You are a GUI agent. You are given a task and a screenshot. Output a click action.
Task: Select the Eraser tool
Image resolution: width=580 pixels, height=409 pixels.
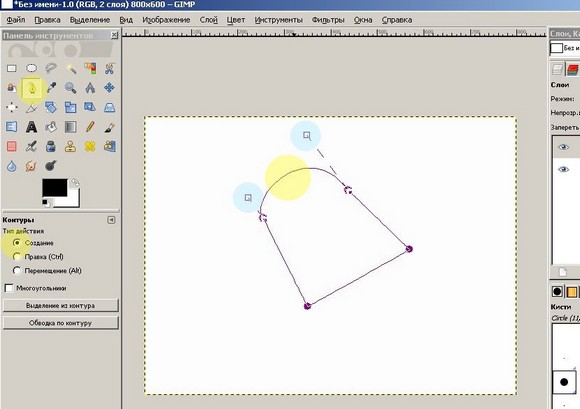tap(11, 146)
